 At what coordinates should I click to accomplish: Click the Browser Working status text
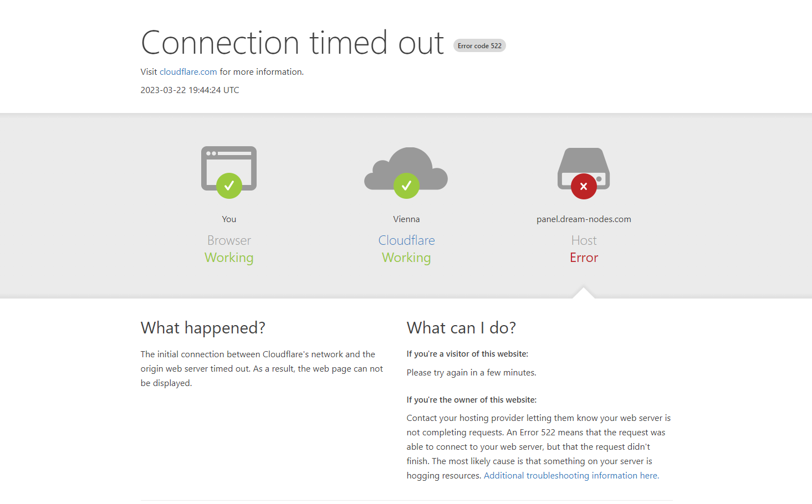click(x=229, y=258)
